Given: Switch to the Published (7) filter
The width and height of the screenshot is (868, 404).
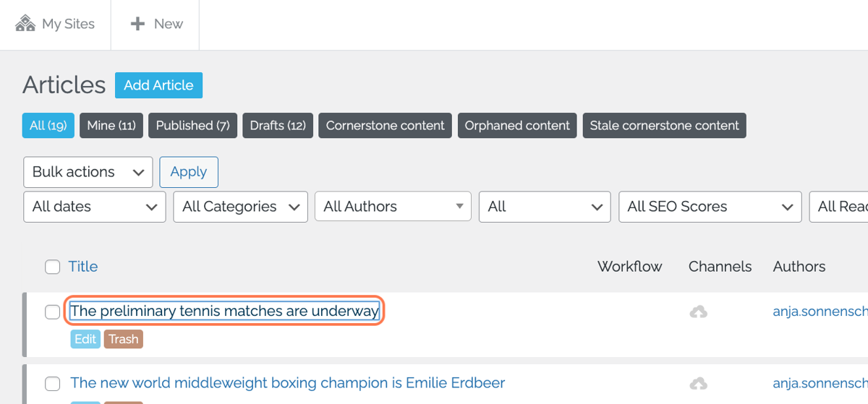Looking at the screenshot, I should [x=193, y=126].
